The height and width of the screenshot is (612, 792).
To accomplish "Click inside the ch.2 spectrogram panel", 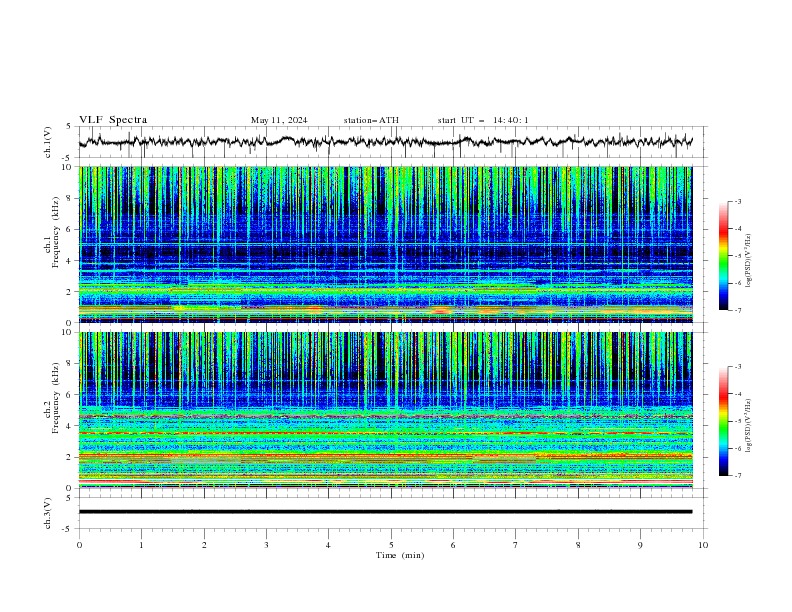I will [x=385, y=410].
